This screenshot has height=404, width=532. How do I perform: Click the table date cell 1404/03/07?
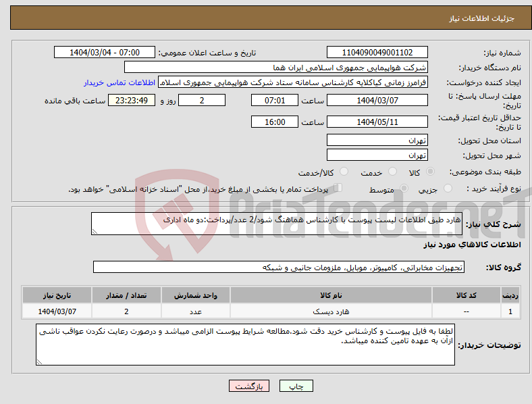pyautogui.click(x=57, y=311)
